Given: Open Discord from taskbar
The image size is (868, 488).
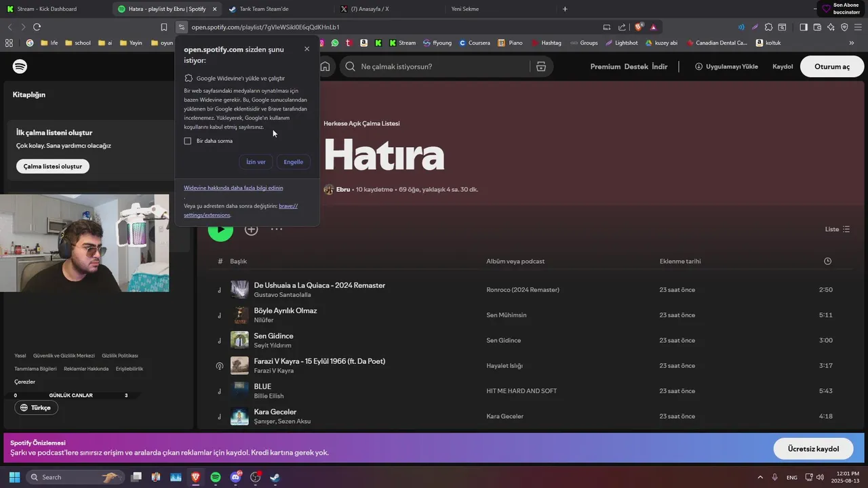Looking at the screenshot, I should [x=235, y=477].
